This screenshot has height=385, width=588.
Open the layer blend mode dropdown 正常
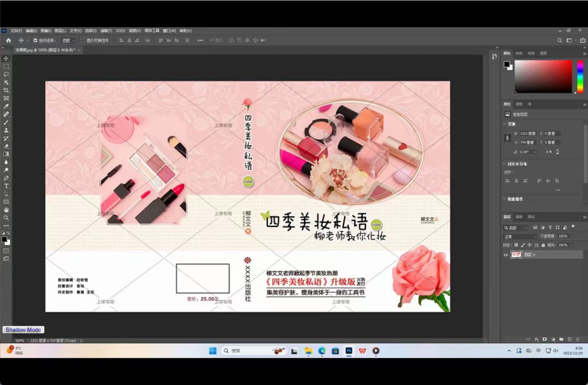click(520, 237)
